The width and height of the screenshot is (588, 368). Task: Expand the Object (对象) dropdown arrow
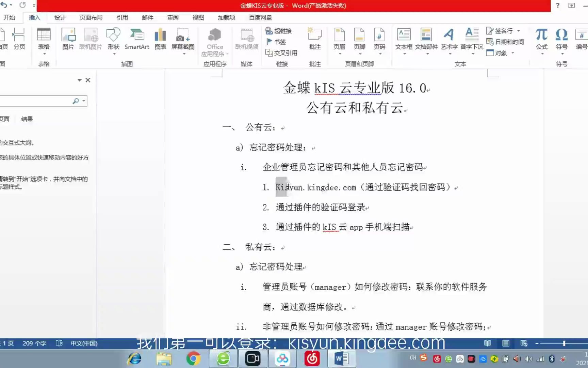[512, 53]
